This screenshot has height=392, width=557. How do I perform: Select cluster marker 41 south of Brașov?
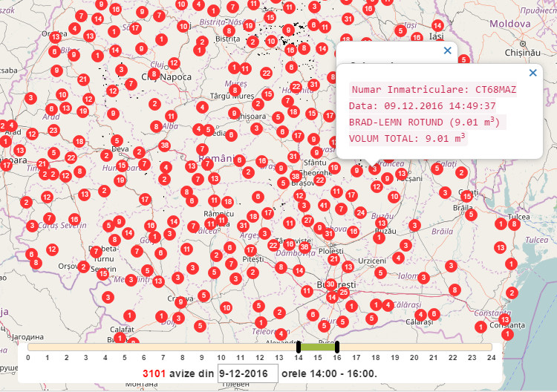324,205
